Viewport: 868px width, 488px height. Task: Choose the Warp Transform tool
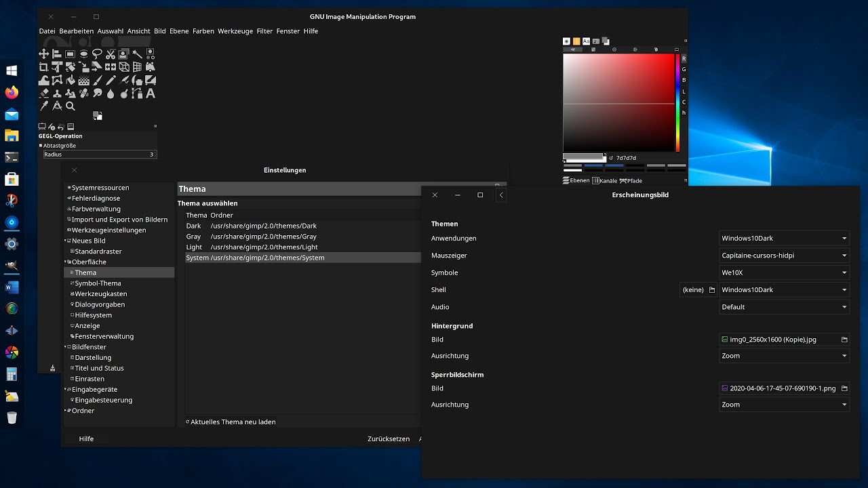point(44,81)
